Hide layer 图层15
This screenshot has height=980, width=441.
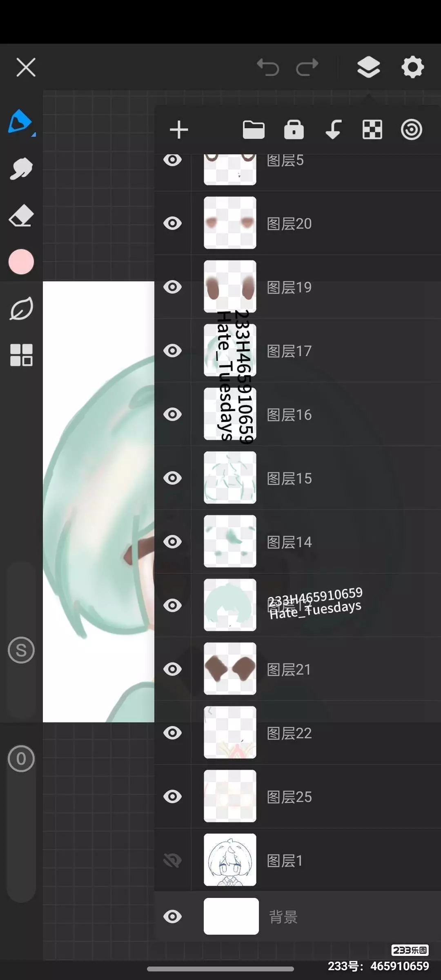point(172,478)
